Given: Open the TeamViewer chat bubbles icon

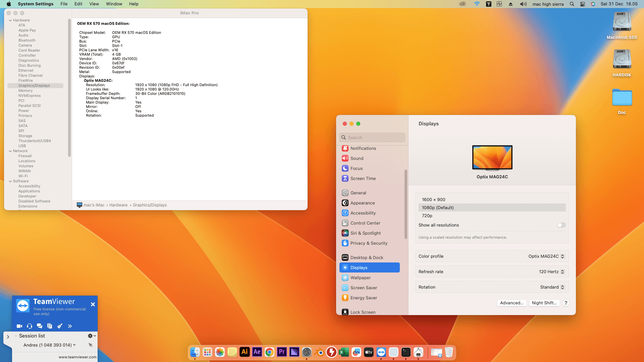Looking at the screenshot, I should pyautogui.click(x=40, y=326).
